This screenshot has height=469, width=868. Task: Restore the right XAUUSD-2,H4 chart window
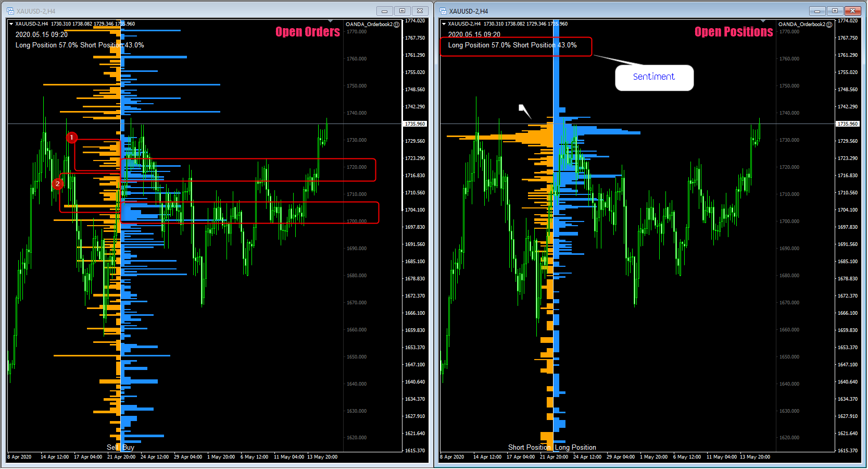point(835,11)
